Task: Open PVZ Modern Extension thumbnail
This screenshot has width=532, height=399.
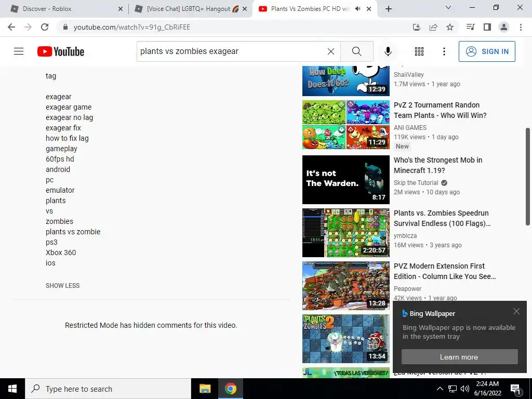Action: (345, 285)
